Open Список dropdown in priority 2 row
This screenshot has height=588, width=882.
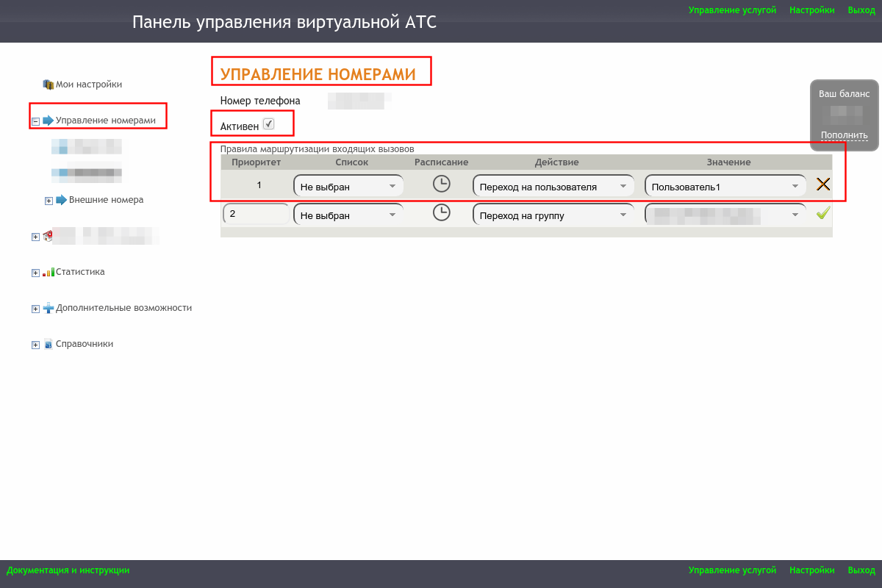coord(348,215)
